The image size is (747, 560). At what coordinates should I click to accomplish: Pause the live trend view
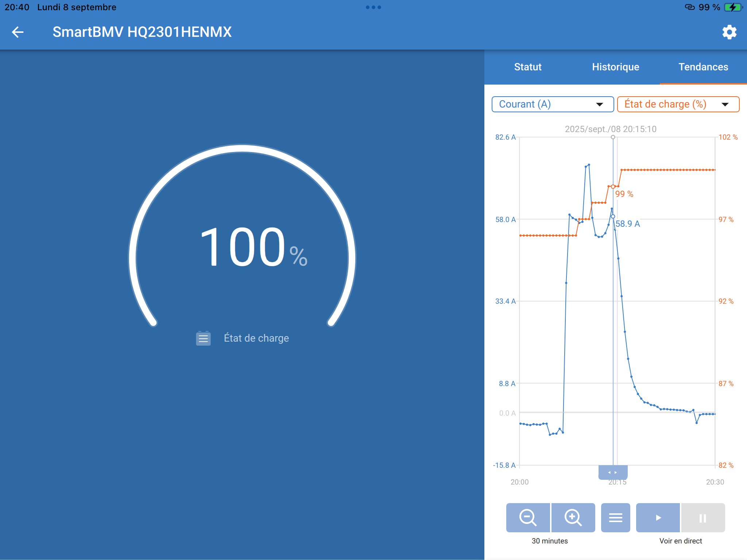point(703,517)
